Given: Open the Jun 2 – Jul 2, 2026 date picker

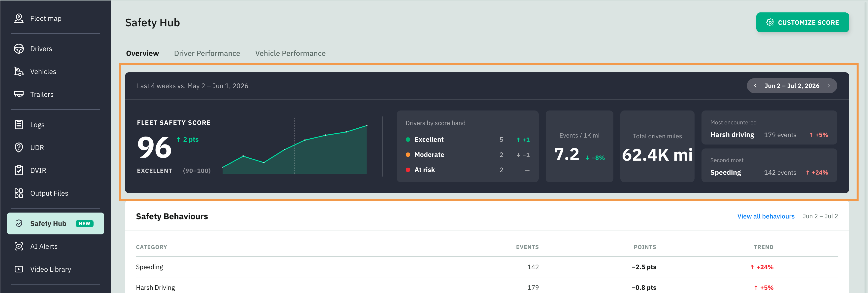Looking at the screenshot, I should coord(792,86).
